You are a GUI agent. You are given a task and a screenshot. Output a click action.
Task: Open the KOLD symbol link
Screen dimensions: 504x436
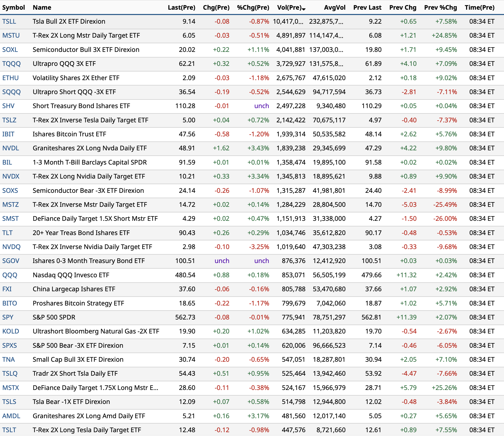11,331
